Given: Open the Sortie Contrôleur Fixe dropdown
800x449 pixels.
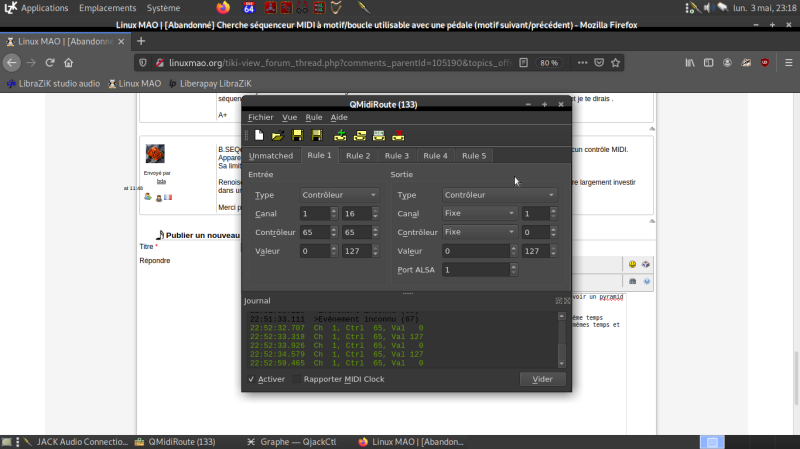Looking at the screenshot, I should point(479,232).
